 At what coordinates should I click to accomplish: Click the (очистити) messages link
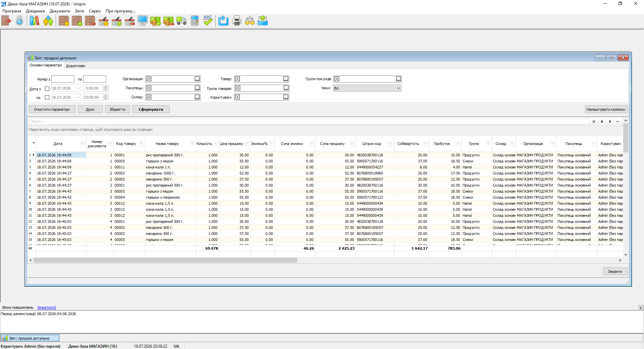pos(47,307)
